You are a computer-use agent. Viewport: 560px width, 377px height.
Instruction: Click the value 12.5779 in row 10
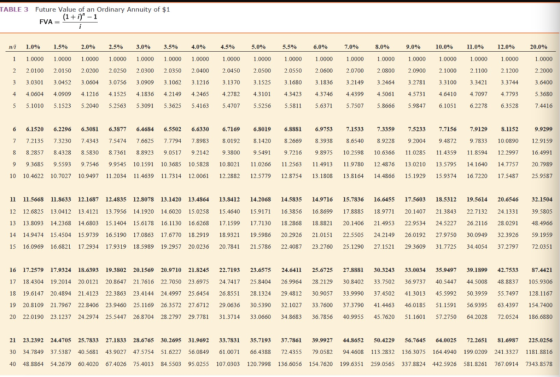coord(260,176)
